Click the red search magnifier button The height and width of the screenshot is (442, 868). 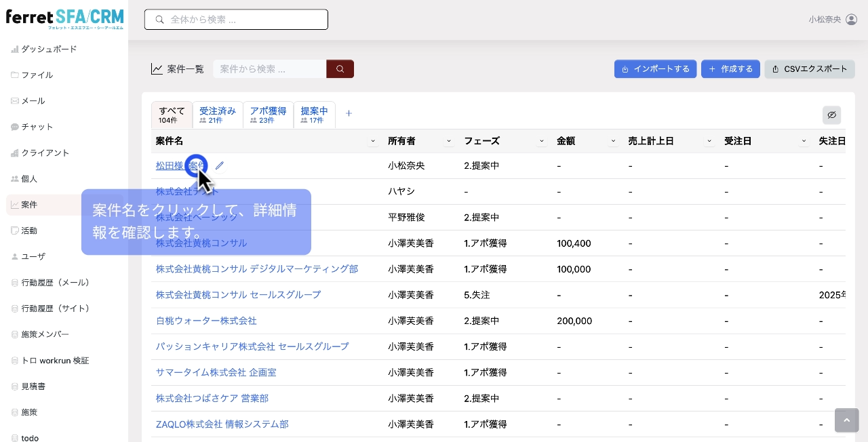(x=340, y=69)
